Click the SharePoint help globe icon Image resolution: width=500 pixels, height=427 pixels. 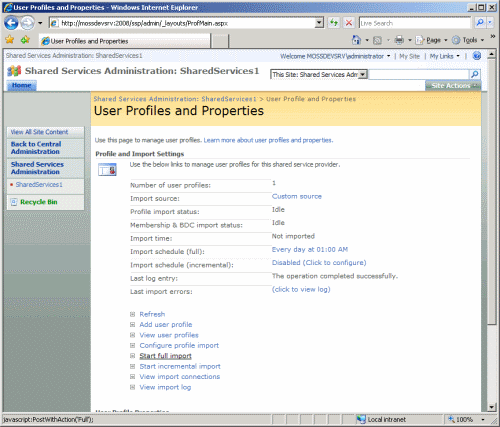pos(477,56)
